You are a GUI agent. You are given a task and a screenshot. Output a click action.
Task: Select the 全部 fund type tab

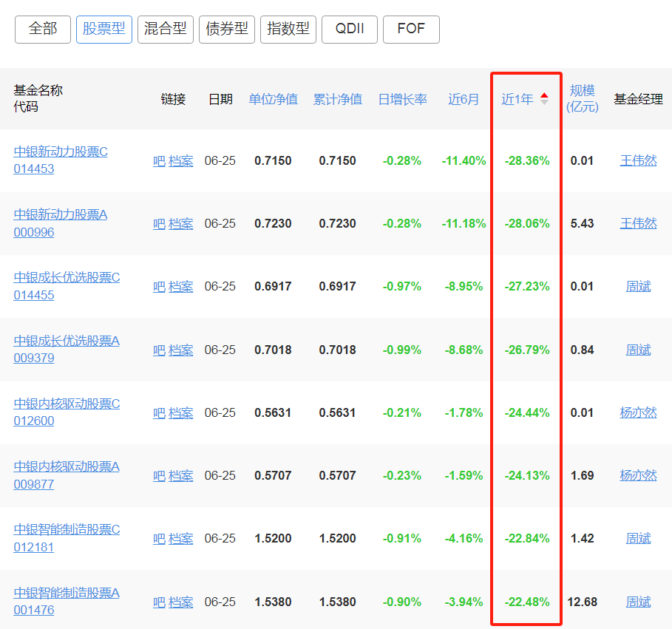(43, 30)
